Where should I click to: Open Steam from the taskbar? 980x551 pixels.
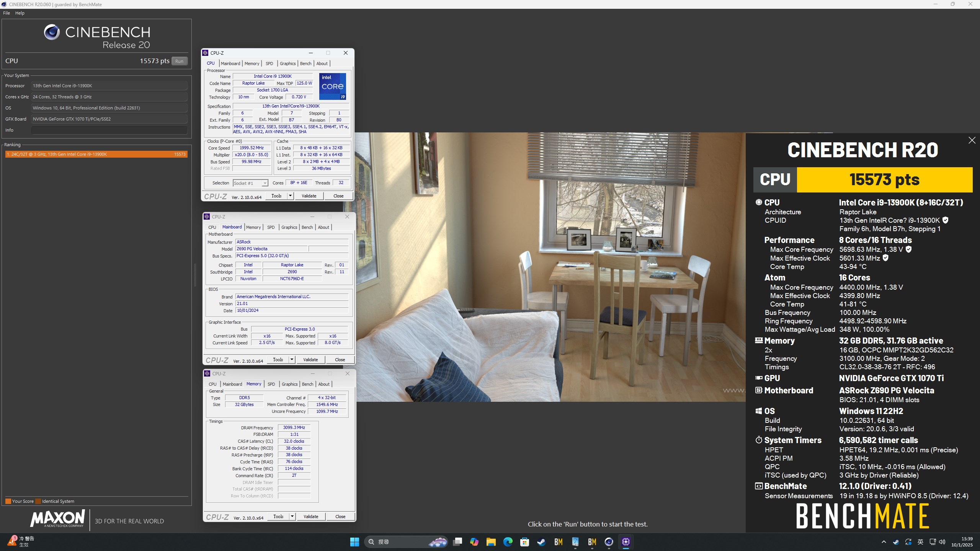[x=541, y=542]
